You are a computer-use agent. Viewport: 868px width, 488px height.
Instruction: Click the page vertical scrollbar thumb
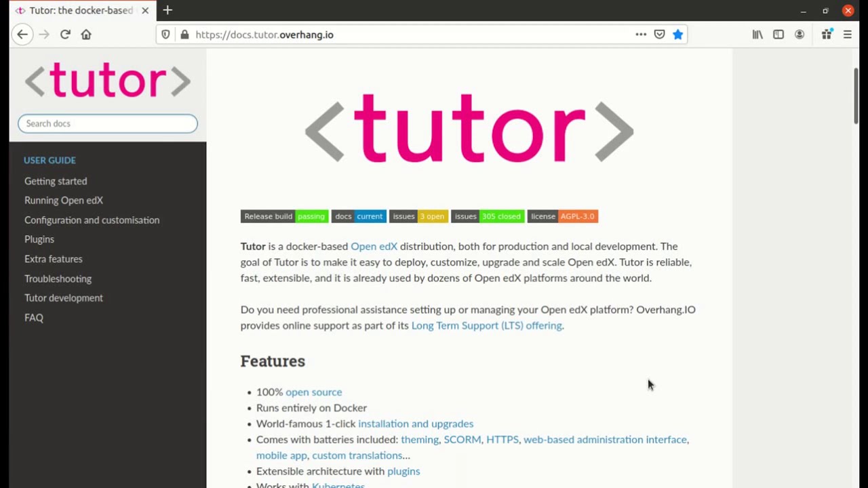click(856, 96)
